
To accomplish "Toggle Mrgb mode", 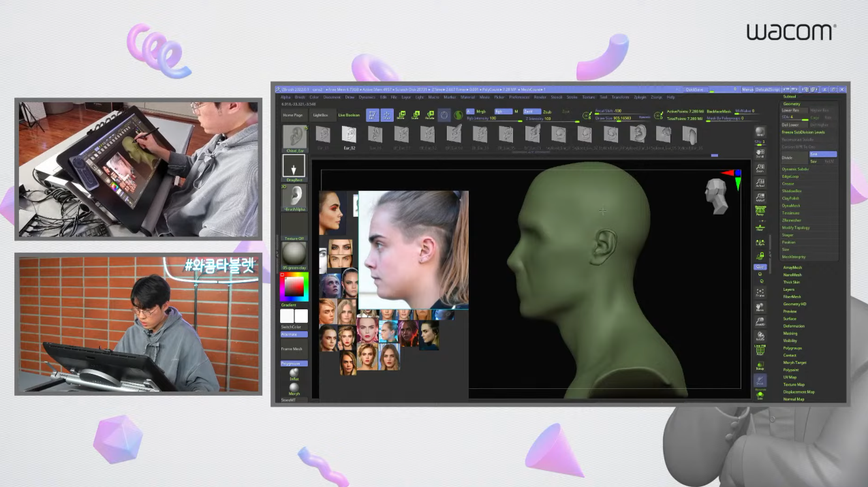I will pos(481,111).
